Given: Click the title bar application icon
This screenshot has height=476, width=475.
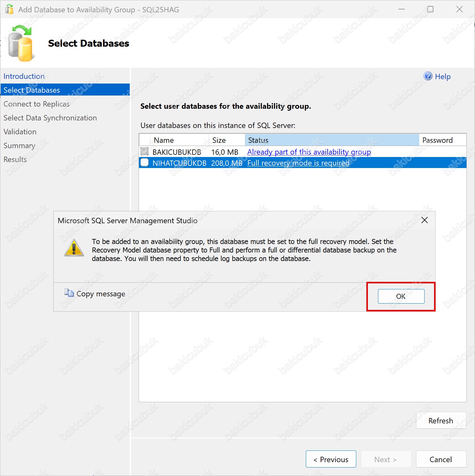Looking at the screenshot, I should tap(9, 9).
